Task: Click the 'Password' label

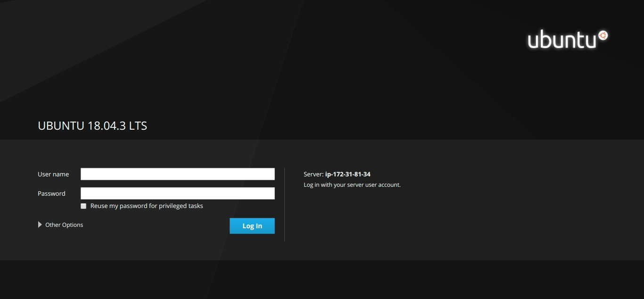Action: click(51, 193)
